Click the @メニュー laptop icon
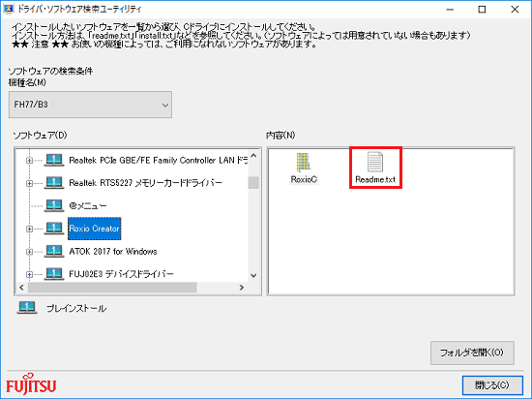Viewport: 532px width, 399px height. tap(54, 205)
